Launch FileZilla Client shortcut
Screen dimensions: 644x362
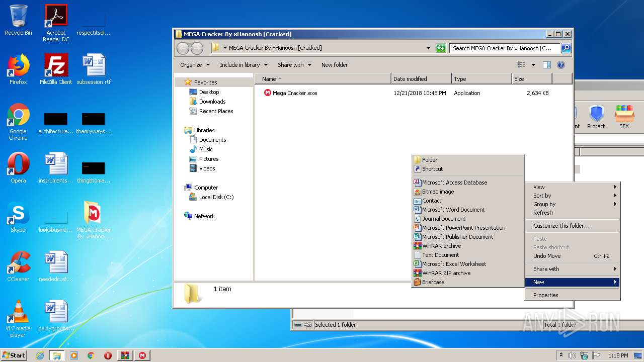(56, 69)
